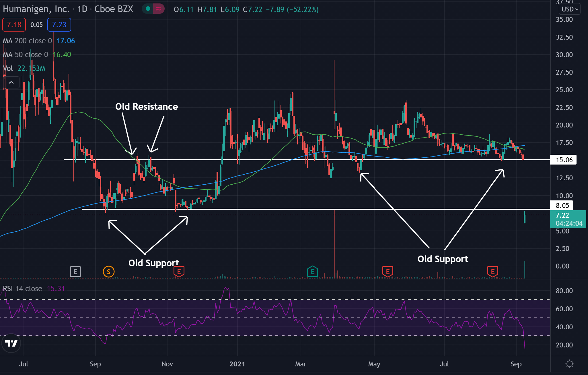Select the left Old Support text annotation
This screenshot has width=588, height=375.
pyautogui.click(x=154, y=263)
